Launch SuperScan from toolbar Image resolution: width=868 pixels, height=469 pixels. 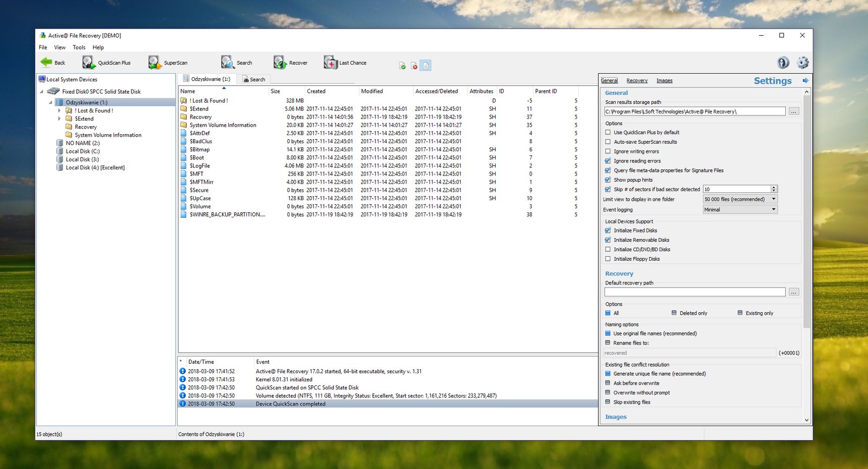click(x=168, y=63)
